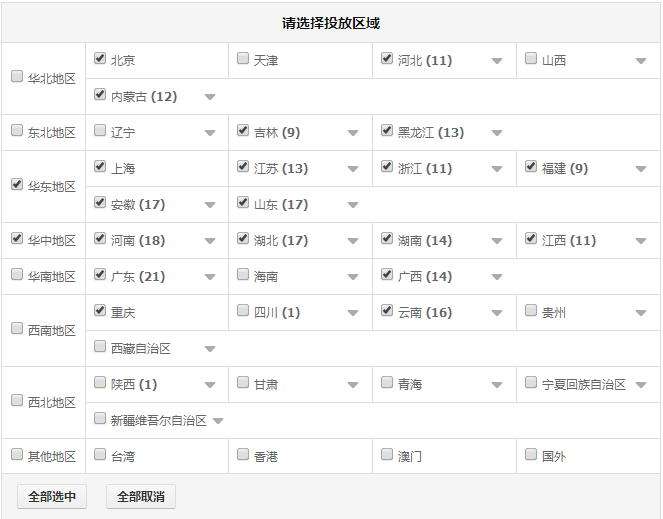
Task: Expand the 宁夏回族自治区 dropdown arrow
Action: click(x=641, y=385)
